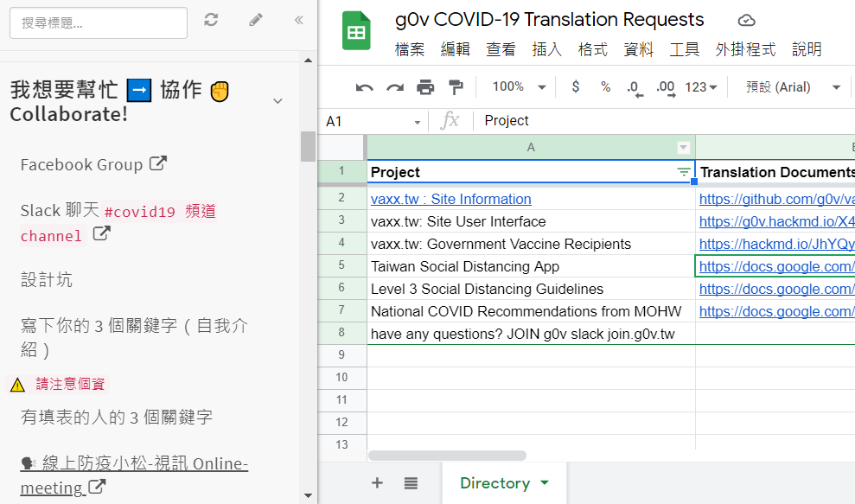Open the 檔案 menu
The width and height of the screenshot is (855, 504).
409,49
